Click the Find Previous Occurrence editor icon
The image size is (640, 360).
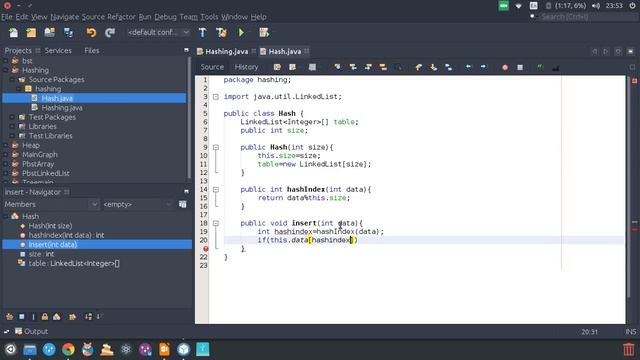353,67
